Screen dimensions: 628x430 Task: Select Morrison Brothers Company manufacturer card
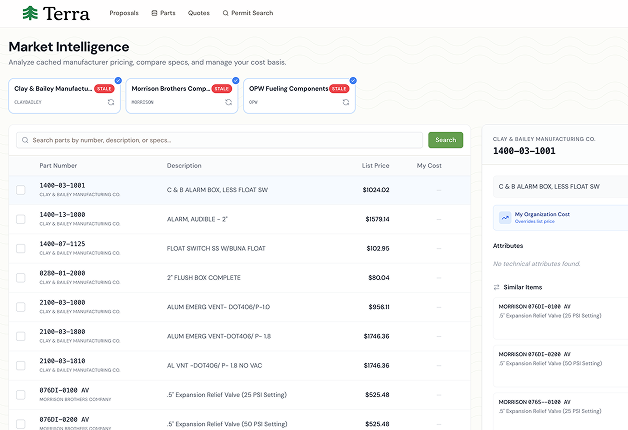pos(182,96)
